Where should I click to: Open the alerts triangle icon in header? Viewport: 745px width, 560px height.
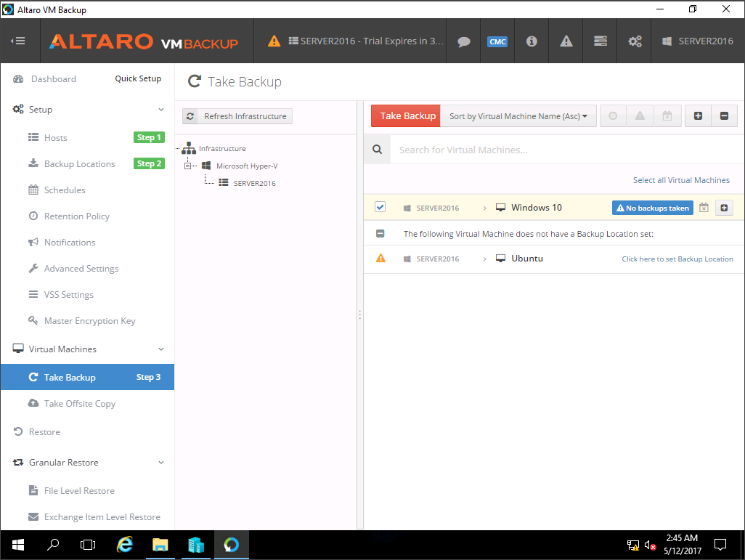pyautogui.click(x=566, y=41)
